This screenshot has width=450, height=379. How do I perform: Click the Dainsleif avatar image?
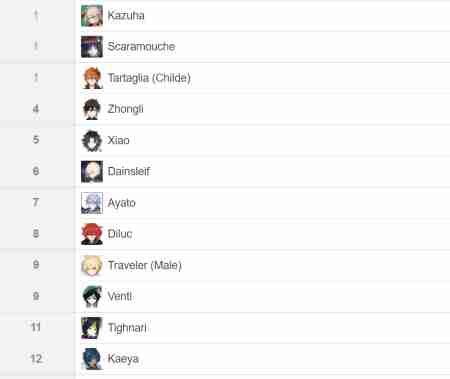92,172
